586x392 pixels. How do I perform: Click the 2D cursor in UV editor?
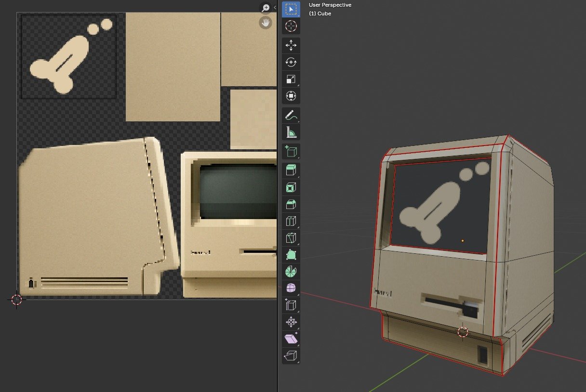coord(16,300)
